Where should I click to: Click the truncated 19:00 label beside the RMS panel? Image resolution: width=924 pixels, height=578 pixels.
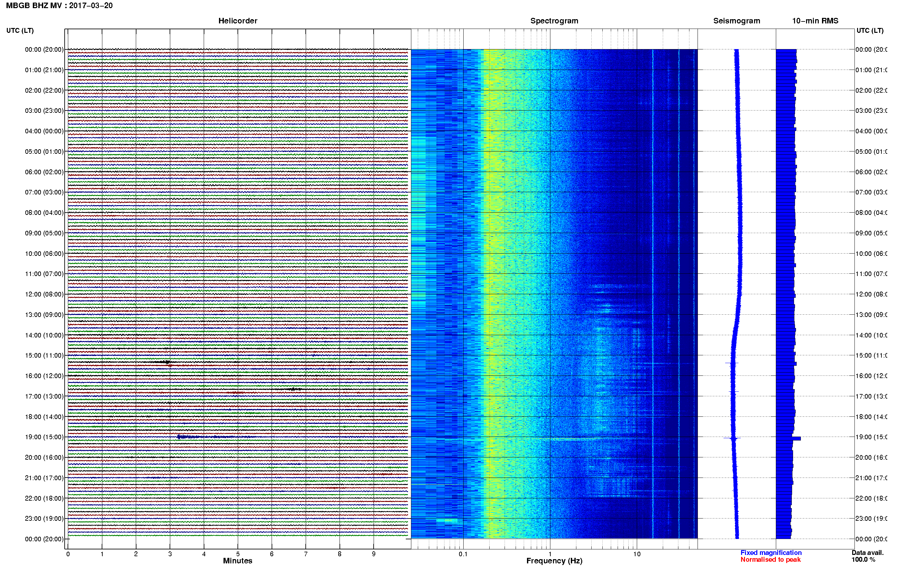pyautogui.click(x=872, y=437)
